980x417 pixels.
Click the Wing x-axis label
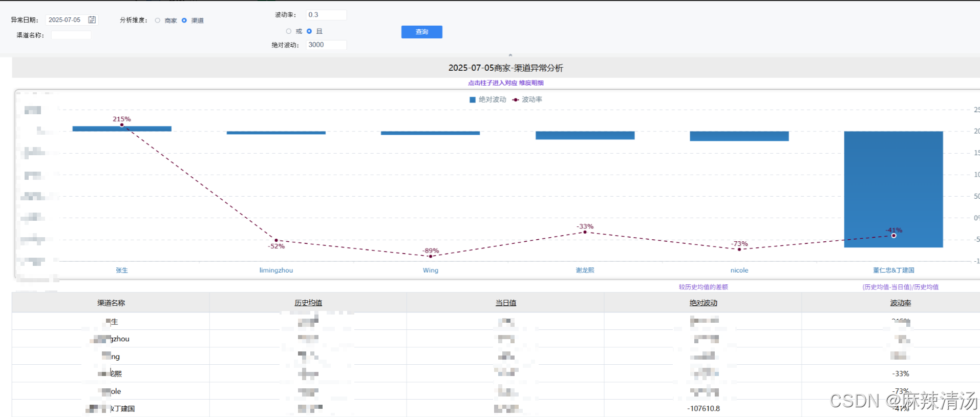tap(431, 270)
